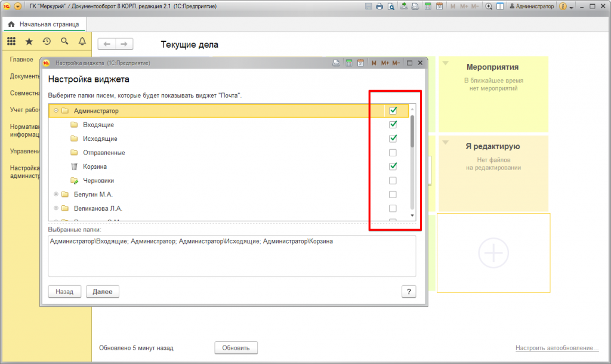Screen dimensions: 611x364
Task: Switch to the Начальная страница tab
Action: pos(45,24)
